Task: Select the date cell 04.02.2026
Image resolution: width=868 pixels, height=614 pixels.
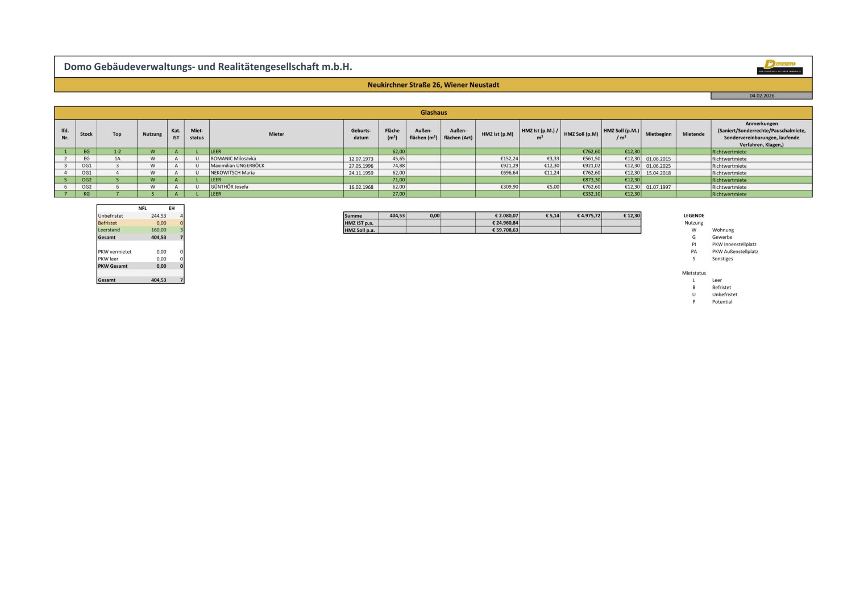Action: pyautogui.click(x=761, y=96)
